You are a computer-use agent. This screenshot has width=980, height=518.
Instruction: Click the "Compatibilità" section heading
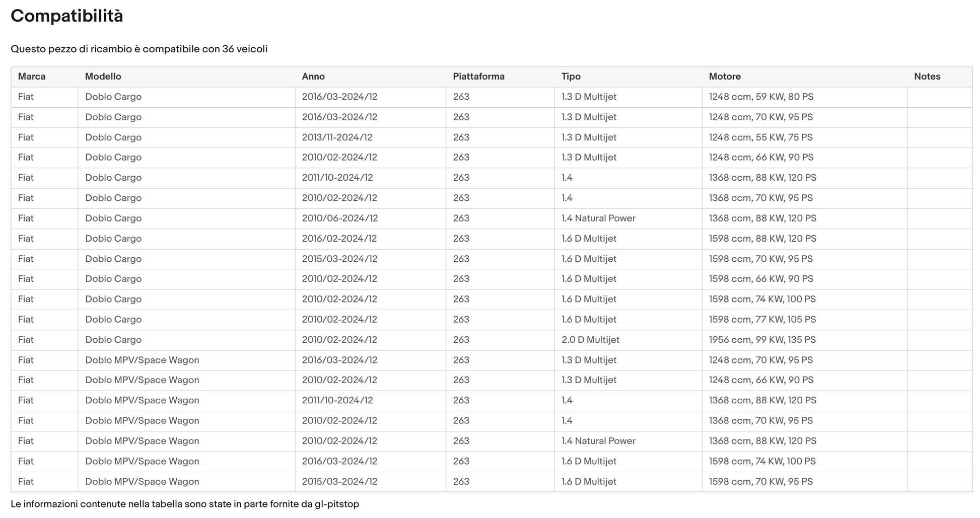[x=67, y=16]
